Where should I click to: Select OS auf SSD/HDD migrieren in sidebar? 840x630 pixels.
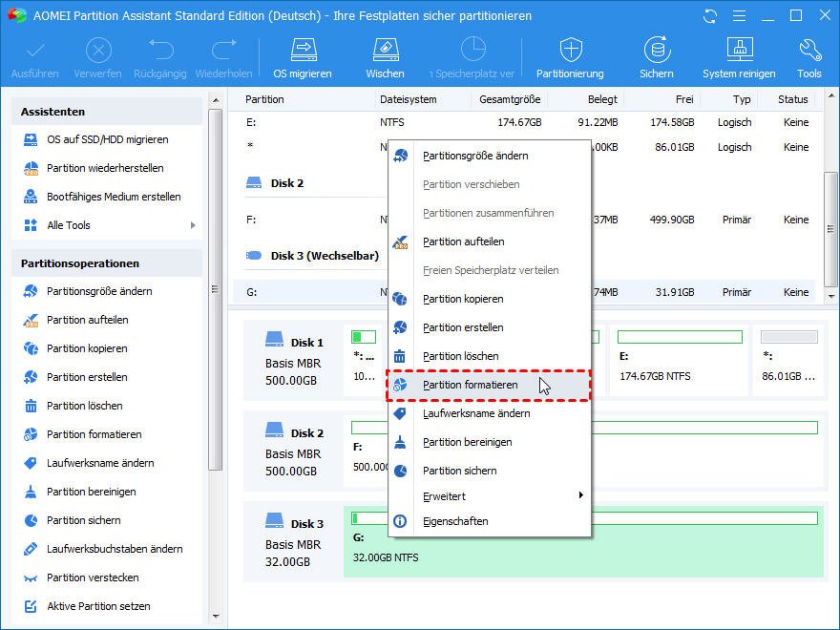coord(108,139)
